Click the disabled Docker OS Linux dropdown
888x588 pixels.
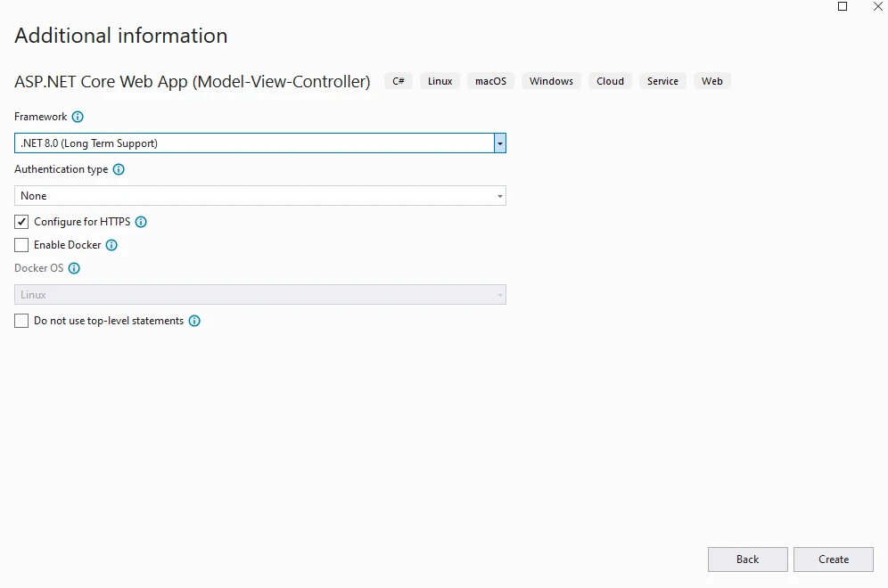click(259, 295)
